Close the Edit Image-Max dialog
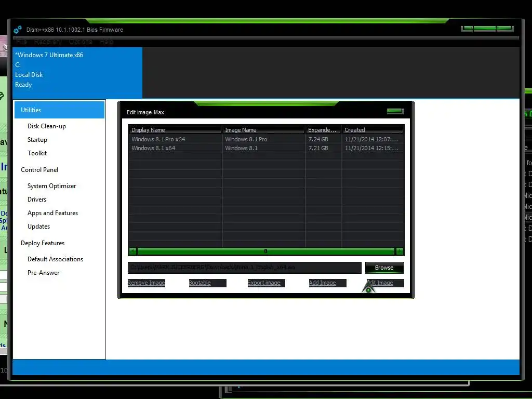This screenshot has width=532, height=399. 395,111
